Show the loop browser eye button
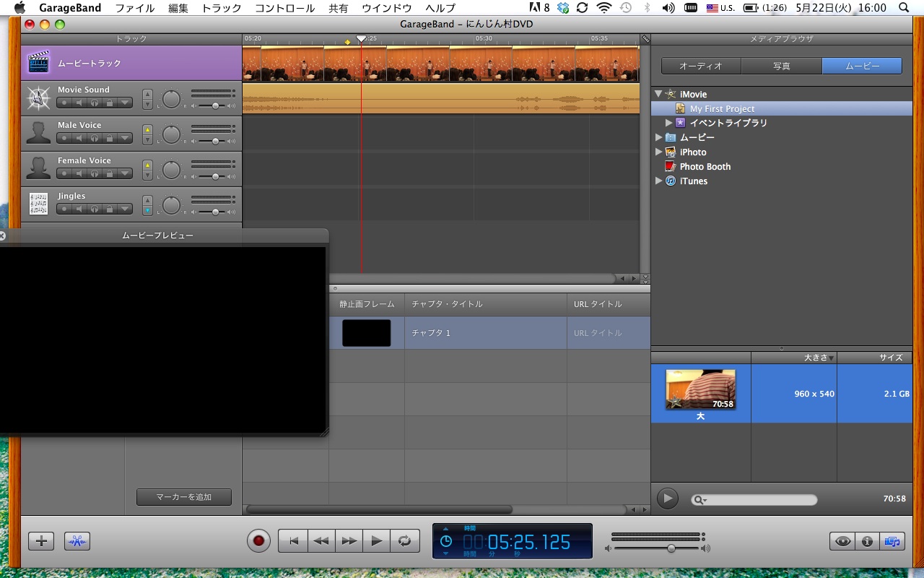The image size is (924, 578). pyautogui.click(x=842, y=540)
